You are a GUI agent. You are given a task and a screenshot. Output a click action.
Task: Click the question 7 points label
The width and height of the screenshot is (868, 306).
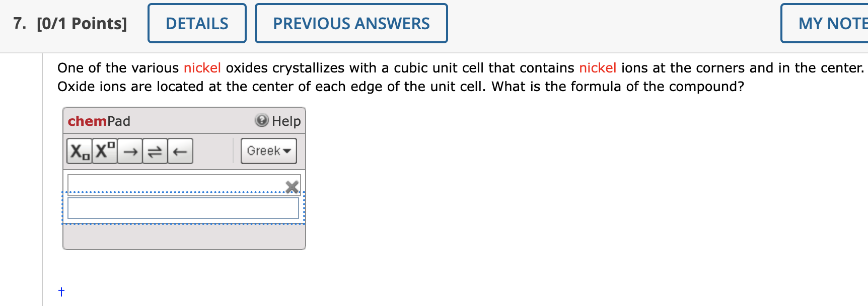(81, 23)
